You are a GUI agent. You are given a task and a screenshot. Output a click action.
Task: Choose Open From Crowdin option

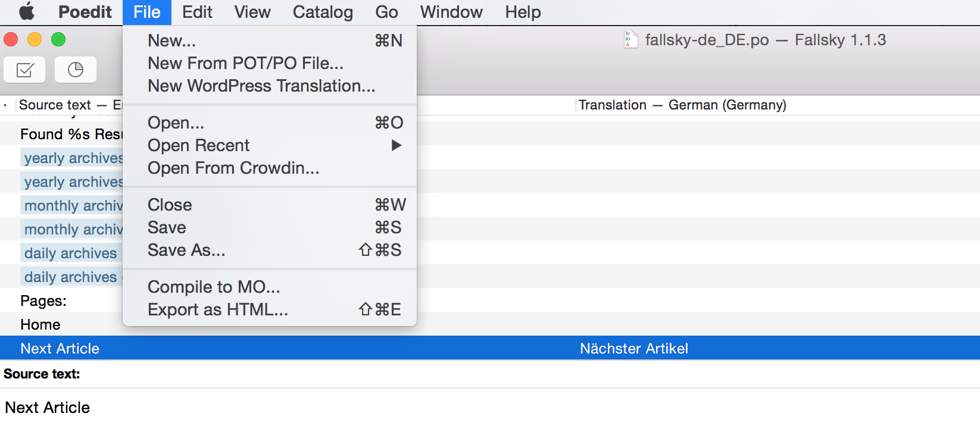pos(233,168)
